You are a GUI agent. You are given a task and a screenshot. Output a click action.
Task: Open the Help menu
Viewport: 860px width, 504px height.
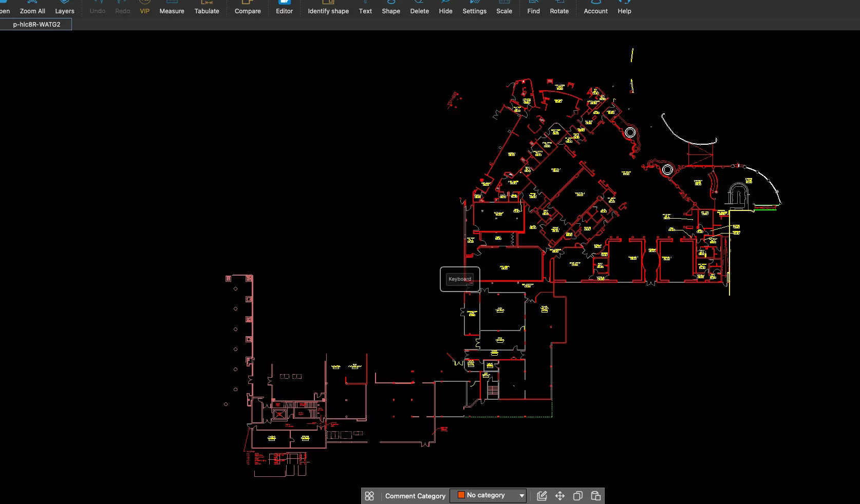tap(624, 8)
